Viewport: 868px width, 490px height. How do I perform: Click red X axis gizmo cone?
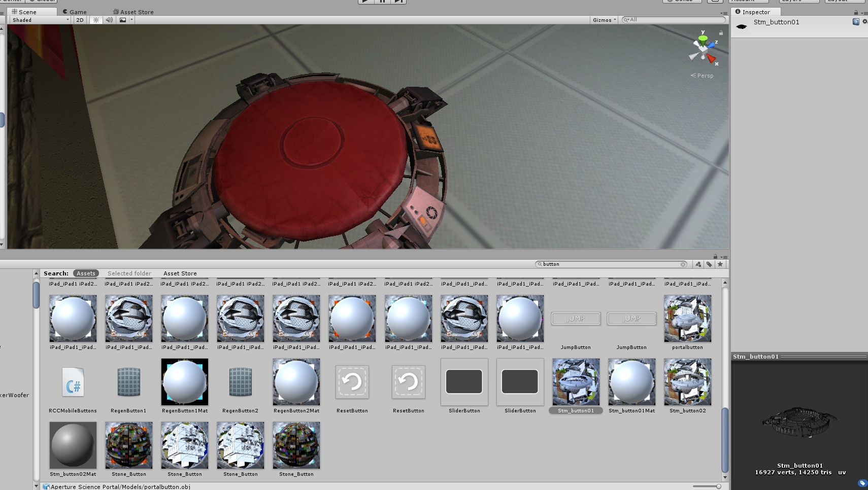(712, 59)
